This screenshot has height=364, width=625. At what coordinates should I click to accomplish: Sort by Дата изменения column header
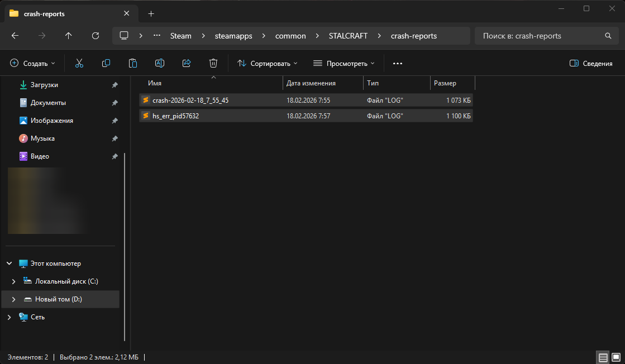tap(311, 83)
